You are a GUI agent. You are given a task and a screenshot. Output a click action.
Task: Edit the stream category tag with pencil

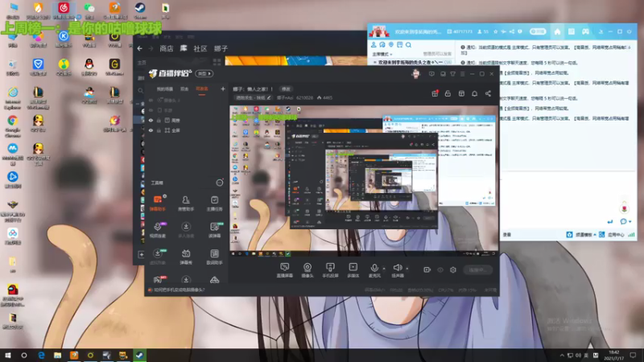(253, 97)
